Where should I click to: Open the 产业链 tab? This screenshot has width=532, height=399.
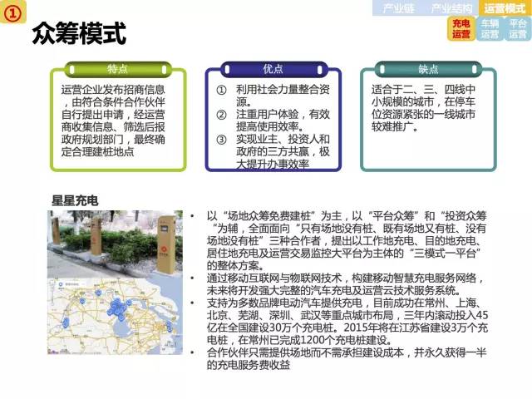tap(397, 8)
